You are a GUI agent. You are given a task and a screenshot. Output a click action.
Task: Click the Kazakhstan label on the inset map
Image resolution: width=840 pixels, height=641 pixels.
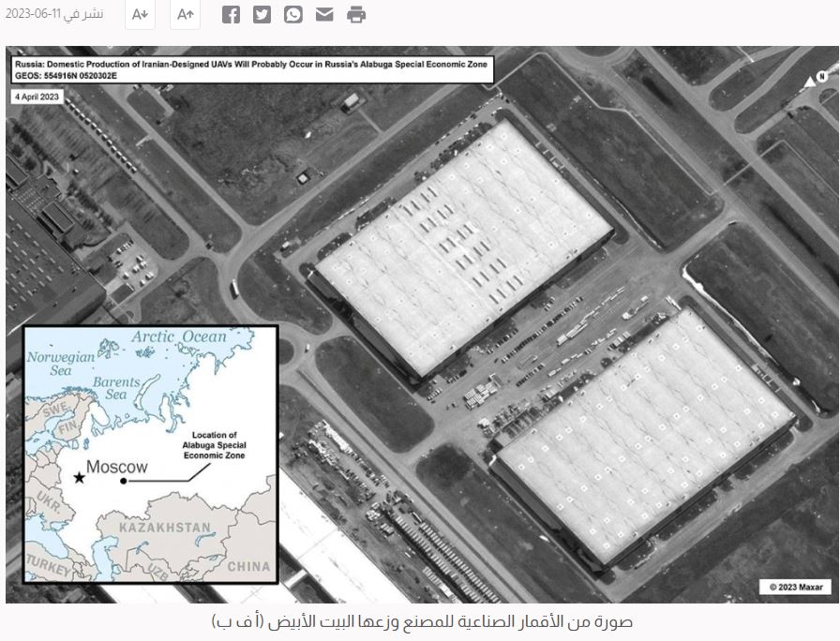tap(165, 528)
